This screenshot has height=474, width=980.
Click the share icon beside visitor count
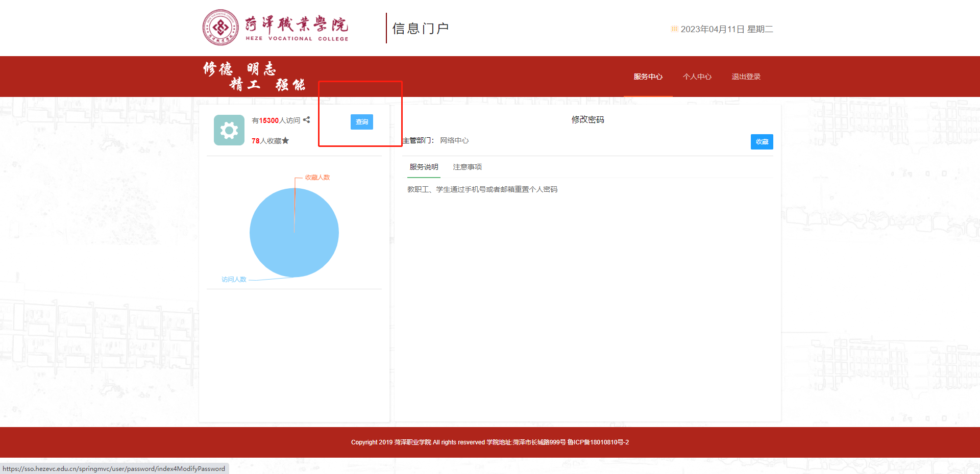coord(306,120)
